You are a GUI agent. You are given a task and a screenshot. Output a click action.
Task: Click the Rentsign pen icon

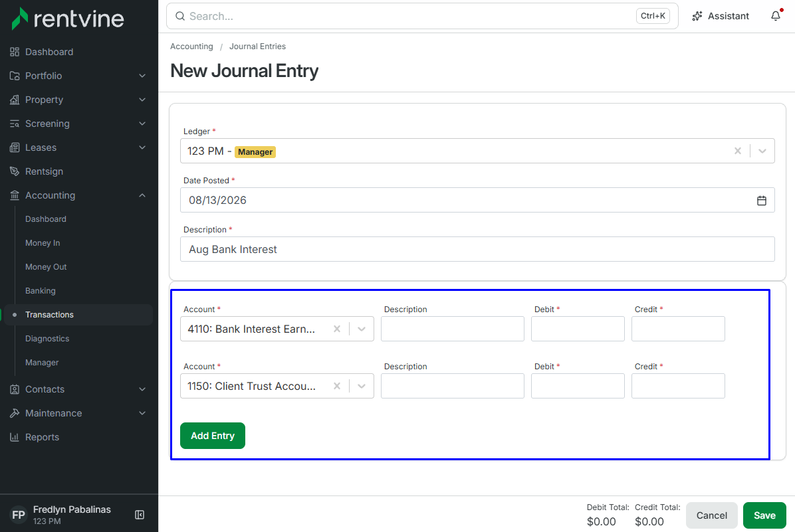tap(15, 171)
